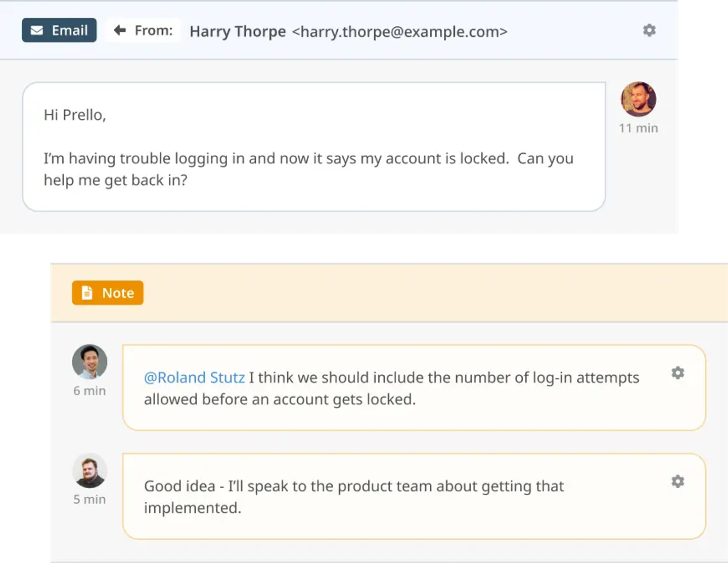Click avatar of first note author

coord(89,362)
